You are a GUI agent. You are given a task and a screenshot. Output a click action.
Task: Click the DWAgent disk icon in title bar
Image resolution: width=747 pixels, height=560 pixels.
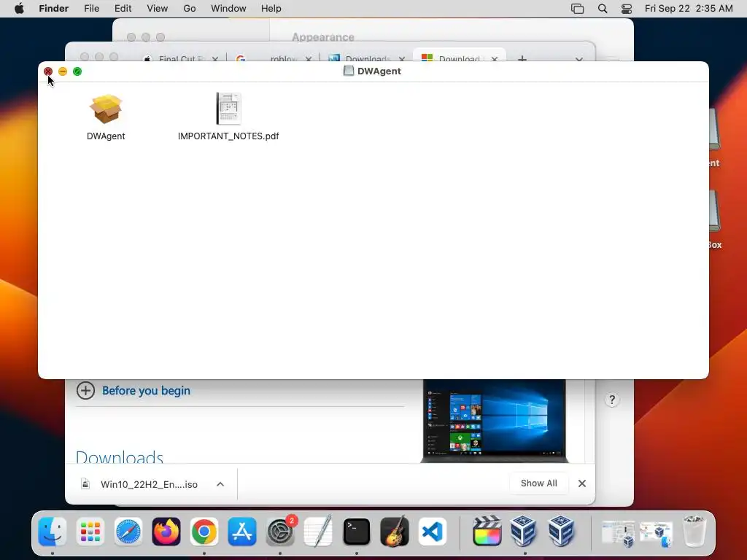pos(349,71)
